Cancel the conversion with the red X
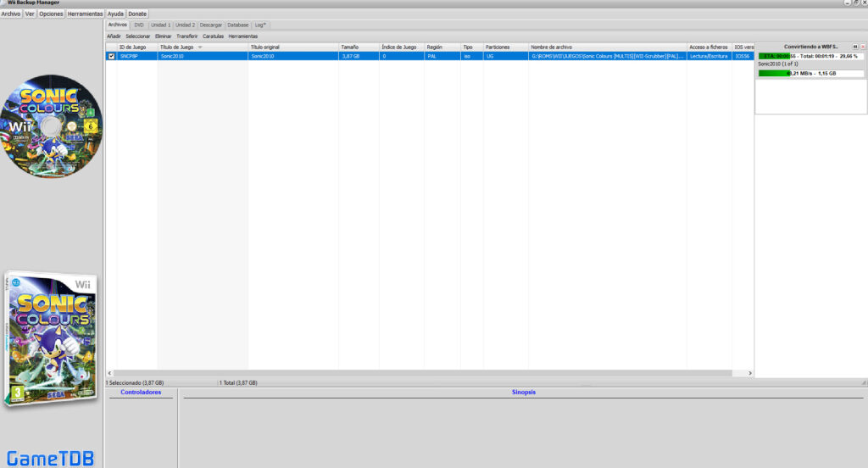The height and width of the screenshot is (468, 868). click(x=862, y=47)
